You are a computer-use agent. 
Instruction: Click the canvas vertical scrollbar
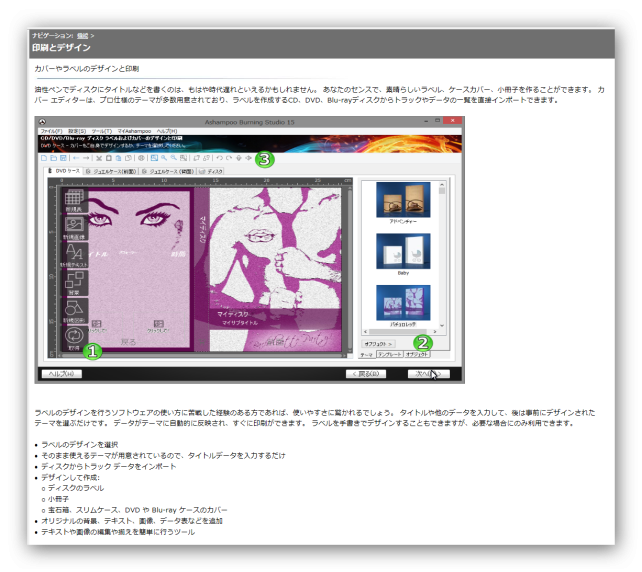[x=350, y=270]
